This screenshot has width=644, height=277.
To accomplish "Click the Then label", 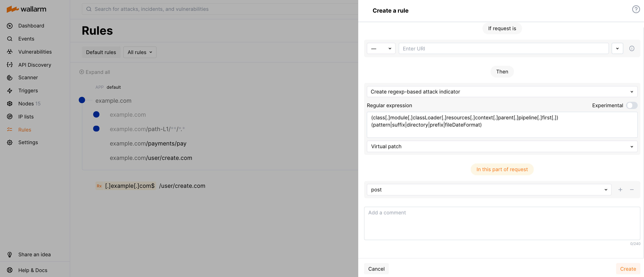I will (x=502, y=72).
